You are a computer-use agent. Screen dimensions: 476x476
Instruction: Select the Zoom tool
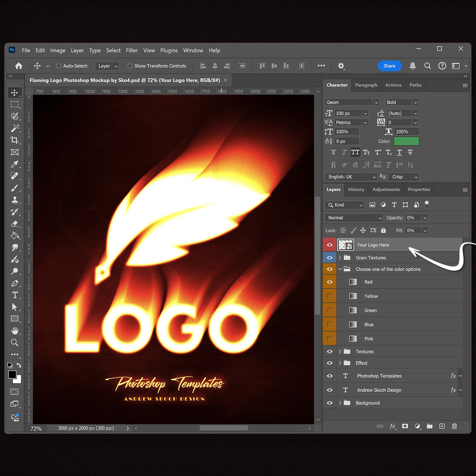click(x=15, y=342)
